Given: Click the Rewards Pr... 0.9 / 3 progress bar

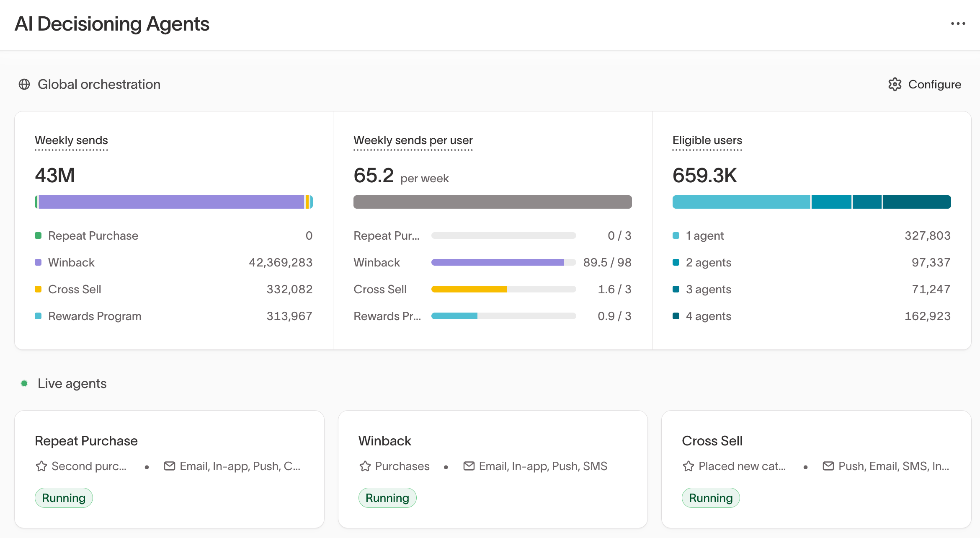Looking at the screenshot, I should click(503, 316).
